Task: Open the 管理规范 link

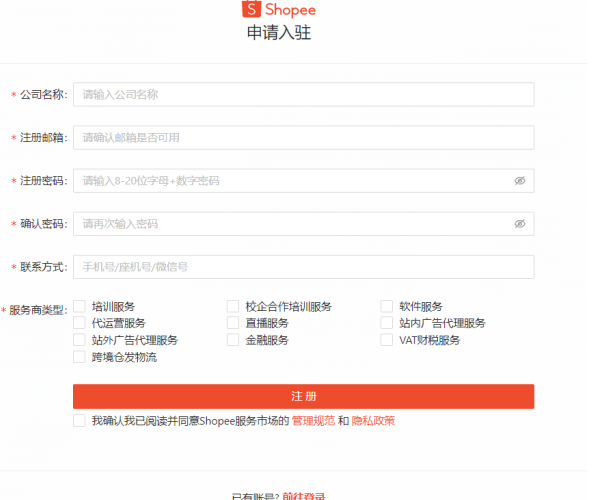Action: click(x=313, y=421)
